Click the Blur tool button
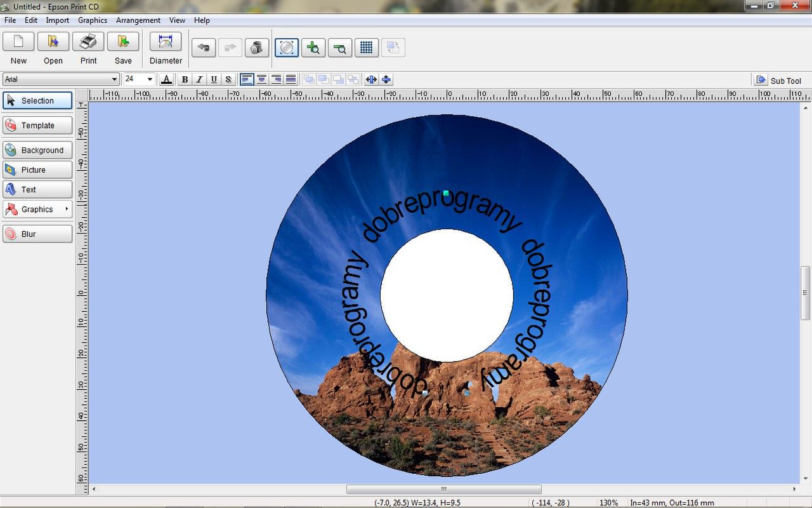 pyautogui.click(x=37, y=234)
